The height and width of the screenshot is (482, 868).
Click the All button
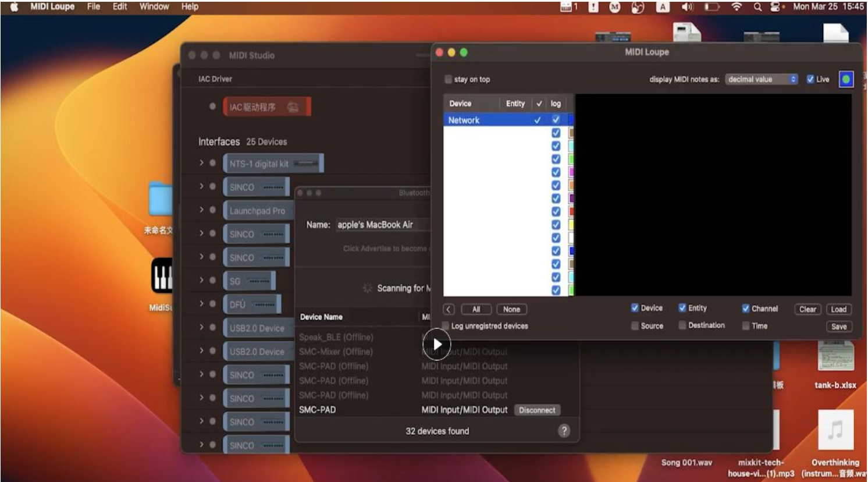476,309
